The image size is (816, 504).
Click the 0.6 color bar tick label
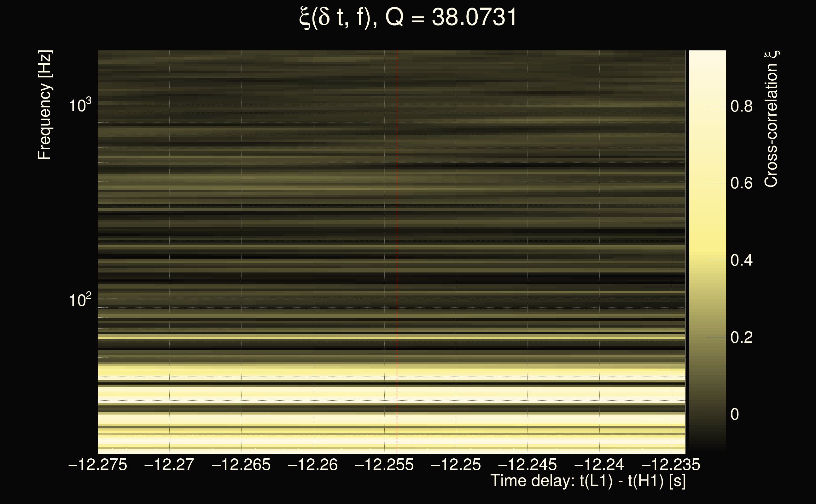coord(741,183)
